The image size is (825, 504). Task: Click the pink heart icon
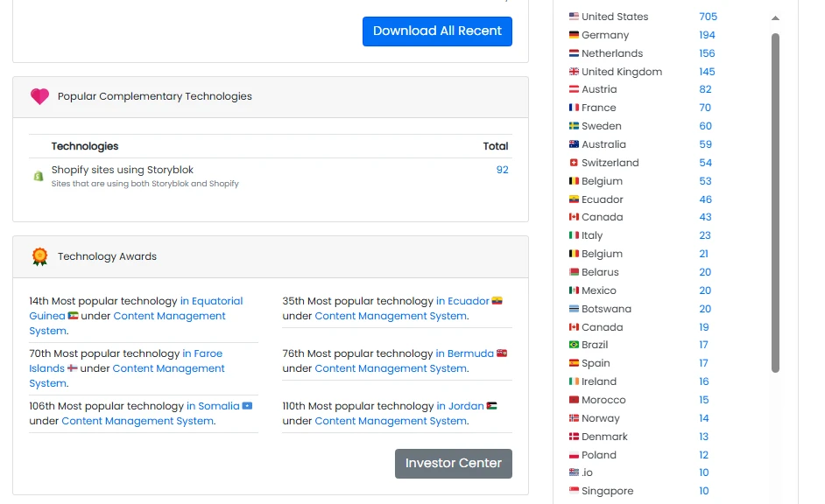[x=39, y=96]
